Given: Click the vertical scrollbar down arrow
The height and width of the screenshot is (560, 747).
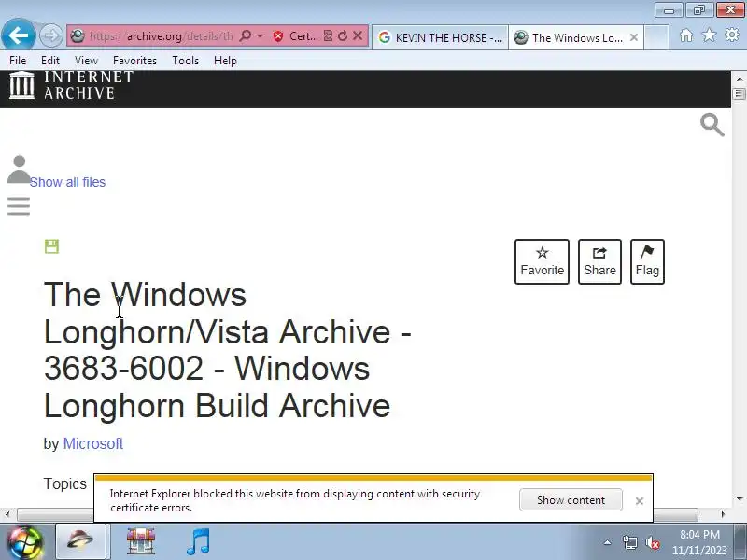Looking at the screenshot, I should pos(739,499).
